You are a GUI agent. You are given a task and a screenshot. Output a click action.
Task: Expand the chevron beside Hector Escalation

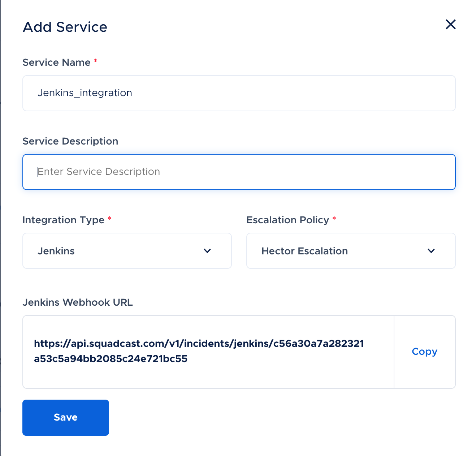[431, 251]
